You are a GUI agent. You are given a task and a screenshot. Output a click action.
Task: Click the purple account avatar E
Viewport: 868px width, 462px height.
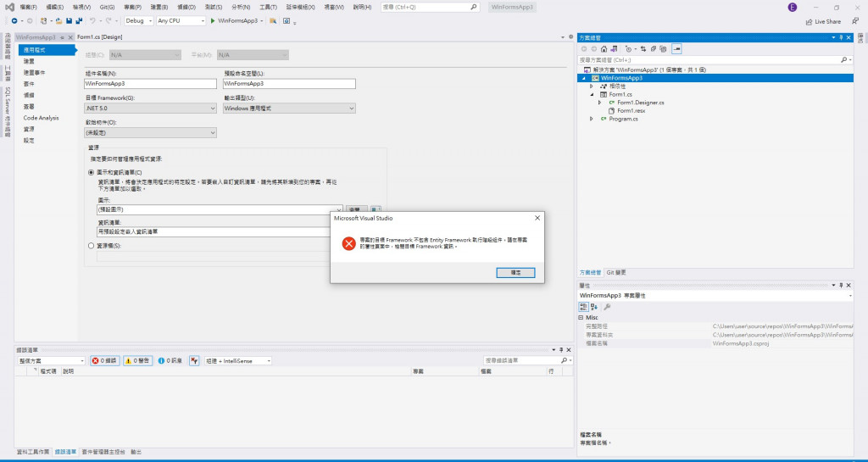[x=793, y=7]
